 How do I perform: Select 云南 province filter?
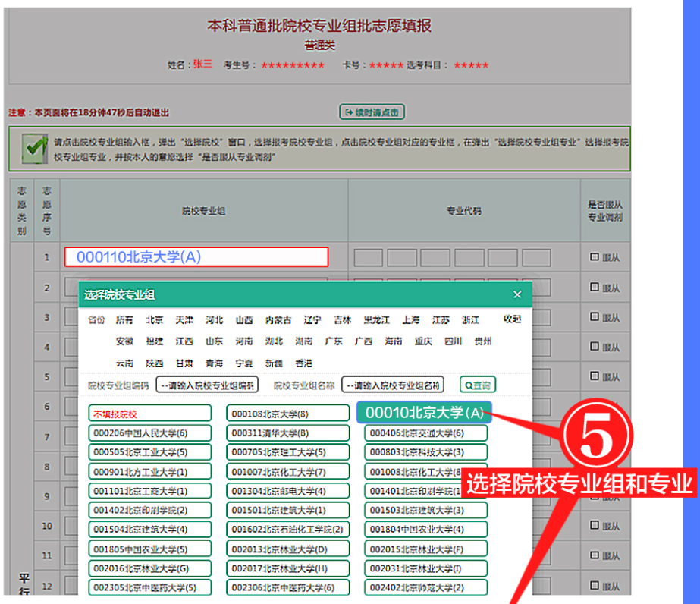[x=124, y=363]
